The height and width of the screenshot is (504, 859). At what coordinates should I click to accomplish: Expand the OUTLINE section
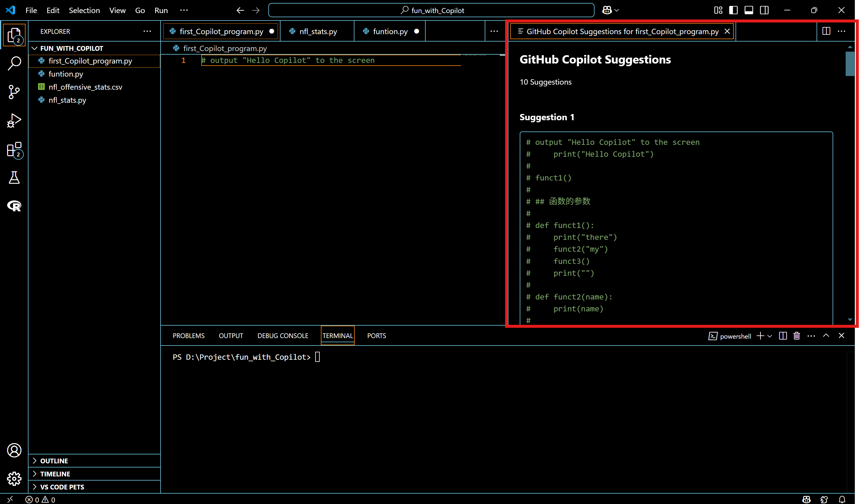click(54, 461)
